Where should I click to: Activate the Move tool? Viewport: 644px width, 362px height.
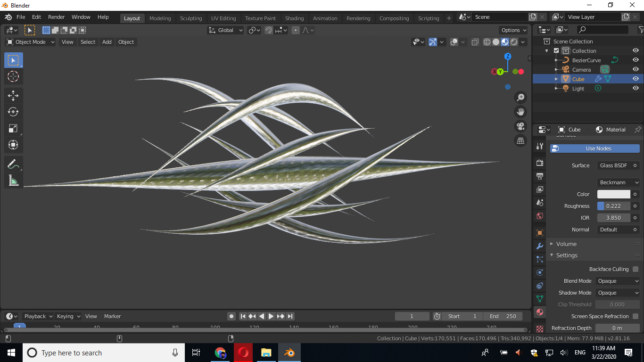[x=13, y=95]
